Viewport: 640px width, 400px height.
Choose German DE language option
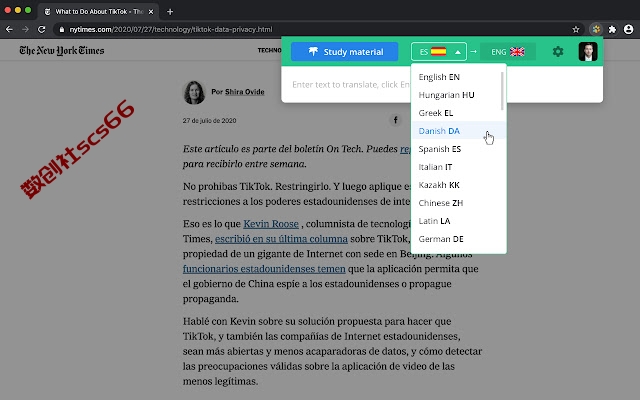(x=458, y=239)
